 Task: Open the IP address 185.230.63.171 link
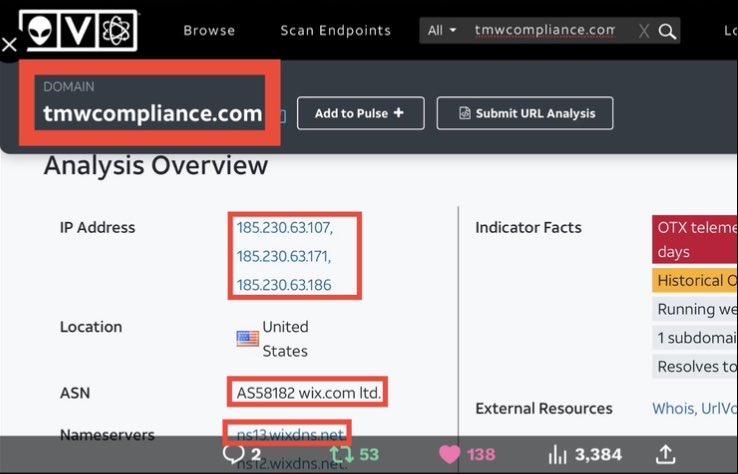[x=283, y=256]
